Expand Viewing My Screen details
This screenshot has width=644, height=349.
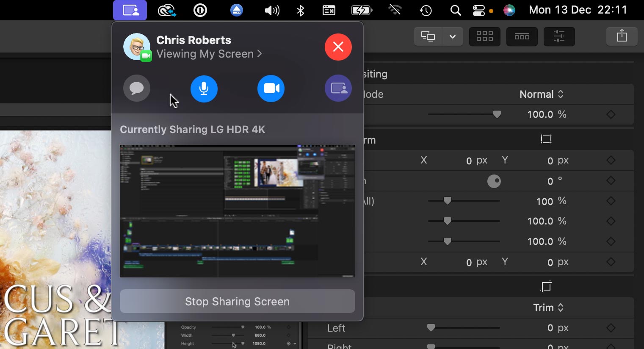point(209,54)
